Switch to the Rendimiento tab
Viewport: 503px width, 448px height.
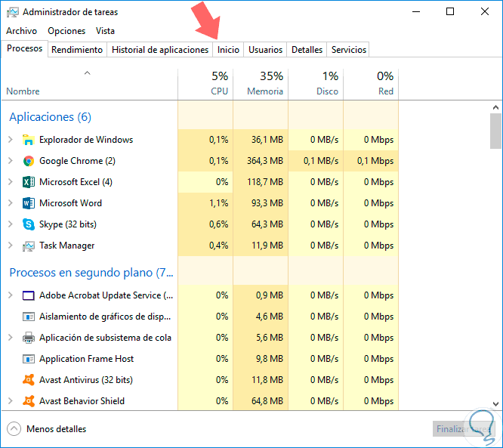click(x=77, y=50)
